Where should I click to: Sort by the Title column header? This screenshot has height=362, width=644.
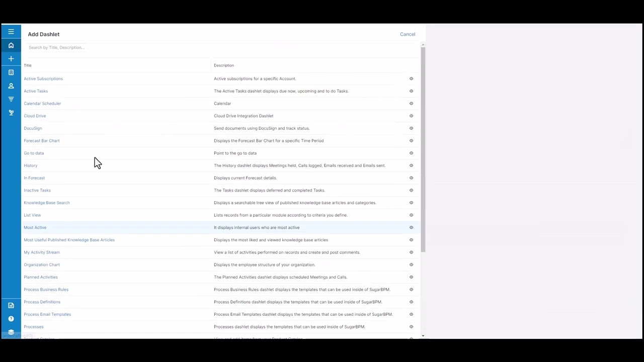tap(28, 65)
